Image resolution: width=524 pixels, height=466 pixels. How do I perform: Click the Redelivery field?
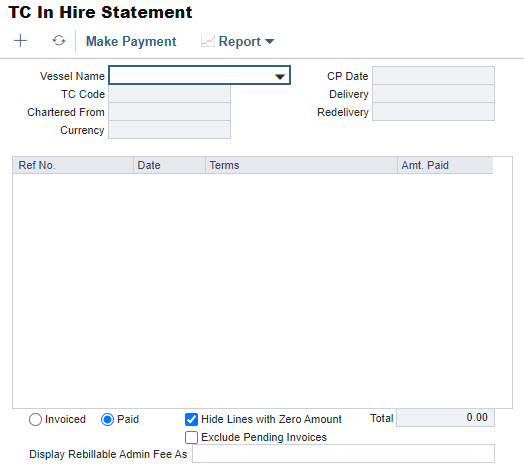point(433,112)
